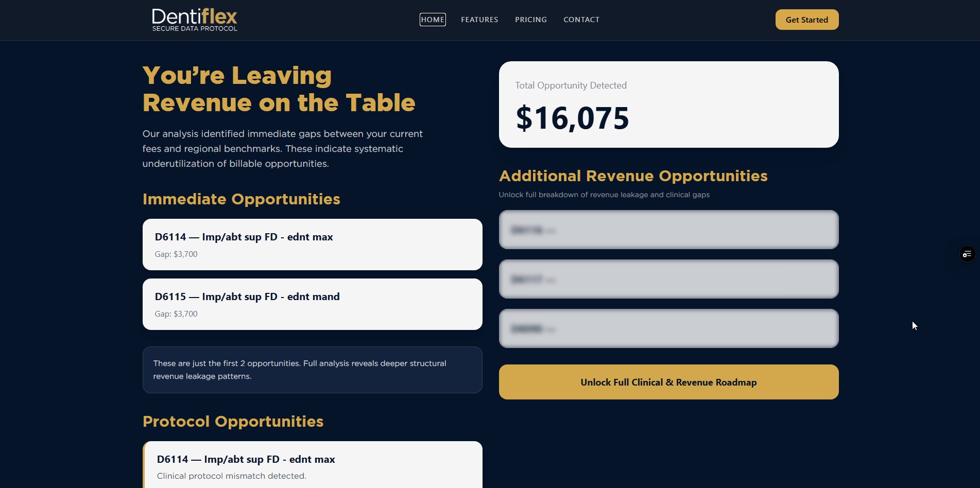This screenshot has width=980, height=488.
Task: Click the first blurred locked opportunity card
Action: [x=668, y=230]
